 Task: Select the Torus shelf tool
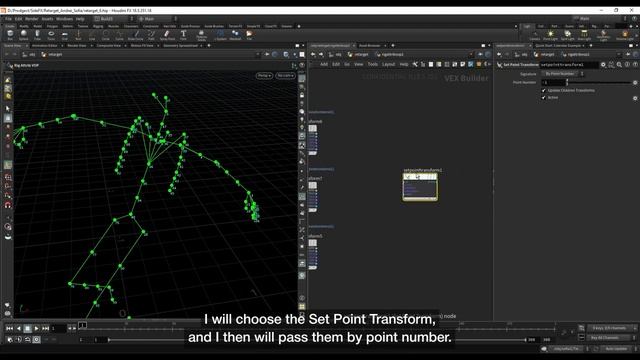tap(51, 35)
